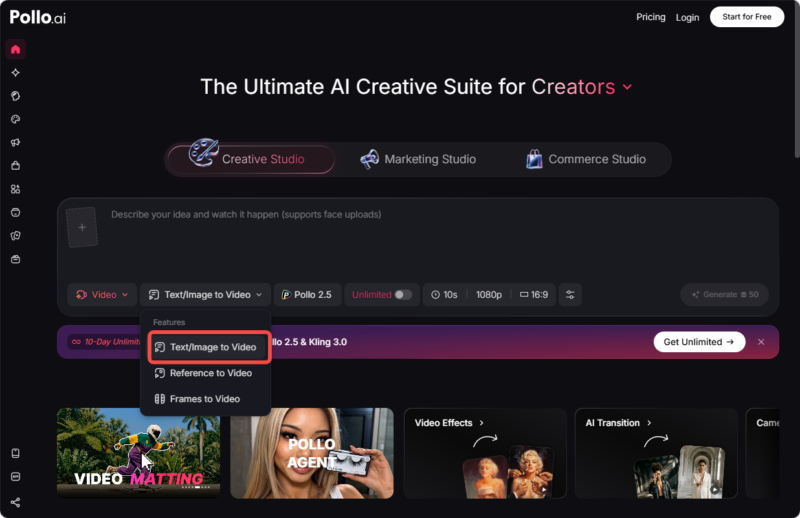Click the Pricing link
This screenshot has width=800, height=518.
click(651, 17)
